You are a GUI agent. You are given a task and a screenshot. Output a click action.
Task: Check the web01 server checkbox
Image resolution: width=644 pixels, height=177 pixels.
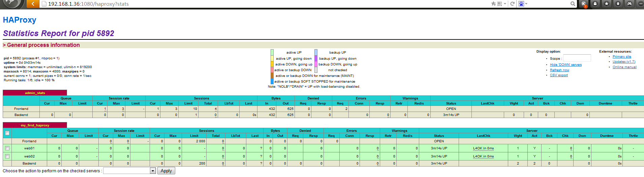coord(7,148)
